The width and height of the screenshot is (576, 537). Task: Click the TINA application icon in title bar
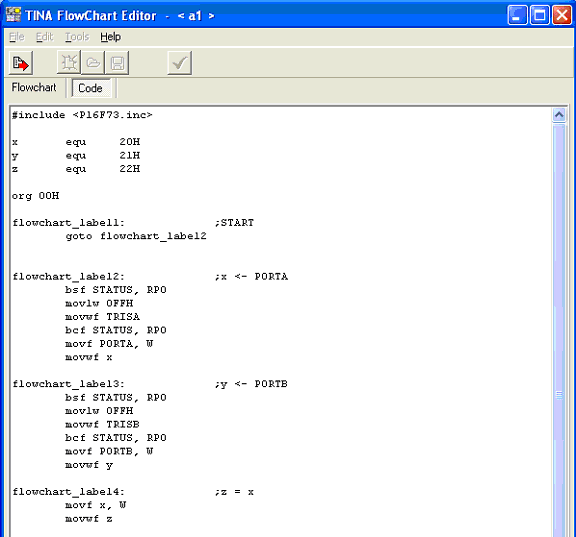click(x=13, y=15)
